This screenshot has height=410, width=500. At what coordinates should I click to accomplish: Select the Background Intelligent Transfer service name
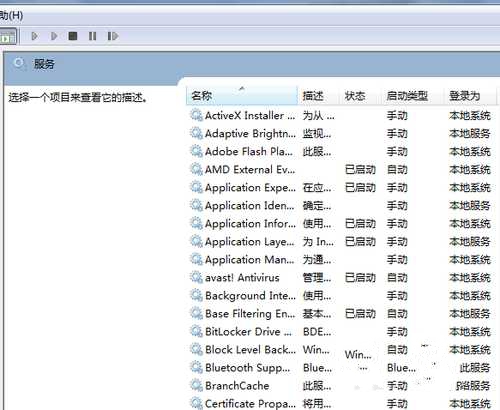coord(250,296)
